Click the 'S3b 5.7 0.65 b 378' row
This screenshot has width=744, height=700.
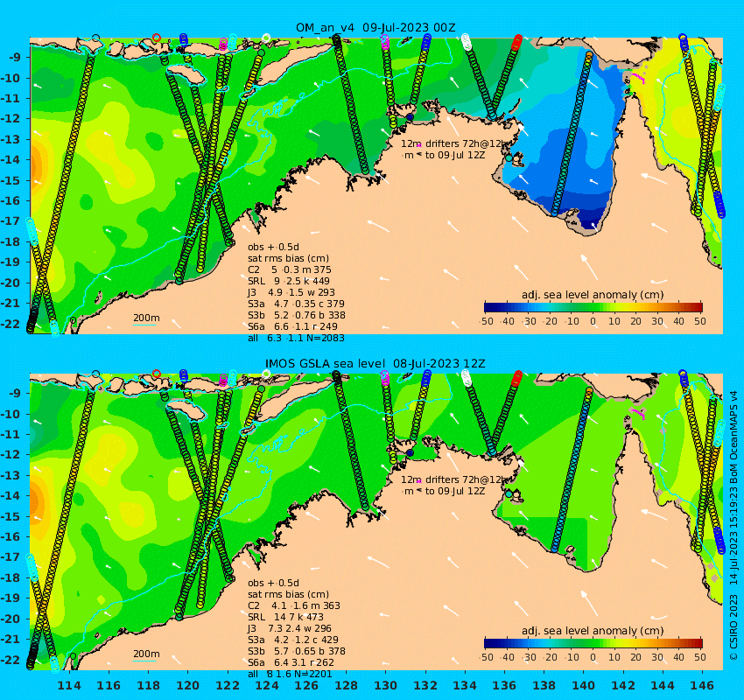click(297, 651)
